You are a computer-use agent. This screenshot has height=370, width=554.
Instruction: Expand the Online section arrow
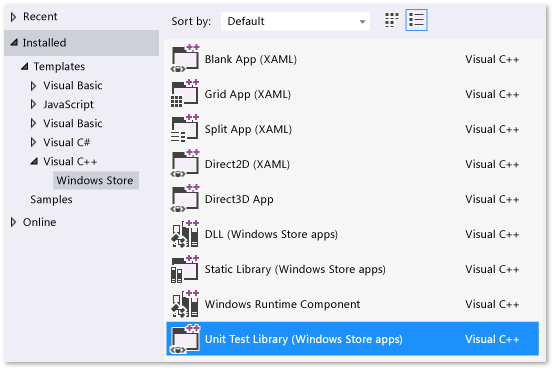(13, 222)
